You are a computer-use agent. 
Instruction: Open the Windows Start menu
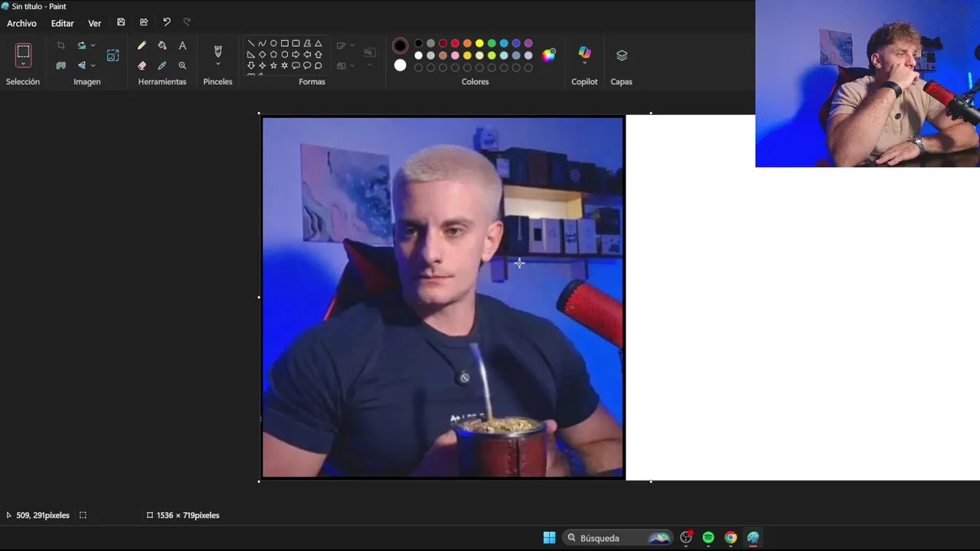point(549,538)
